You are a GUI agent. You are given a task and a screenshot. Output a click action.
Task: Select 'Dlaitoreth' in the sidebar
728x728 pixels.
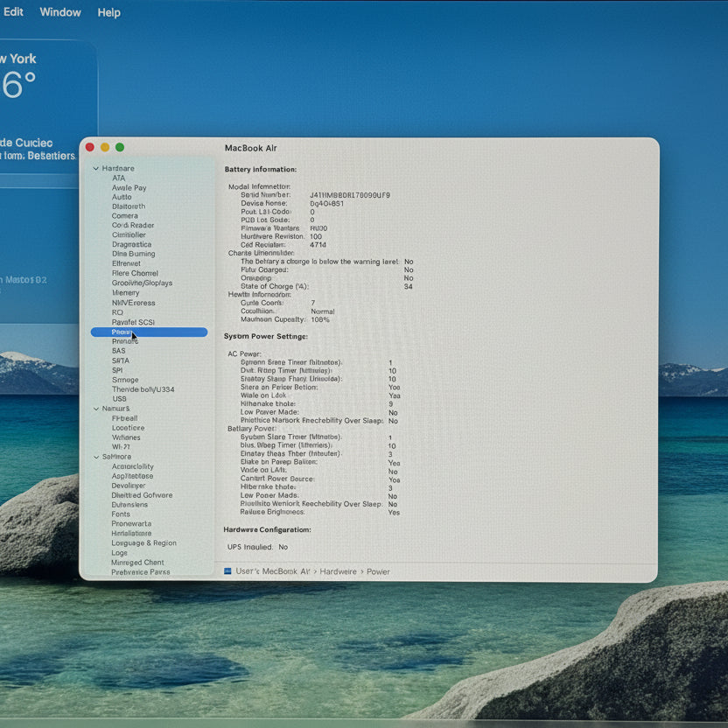pos(129,206)
